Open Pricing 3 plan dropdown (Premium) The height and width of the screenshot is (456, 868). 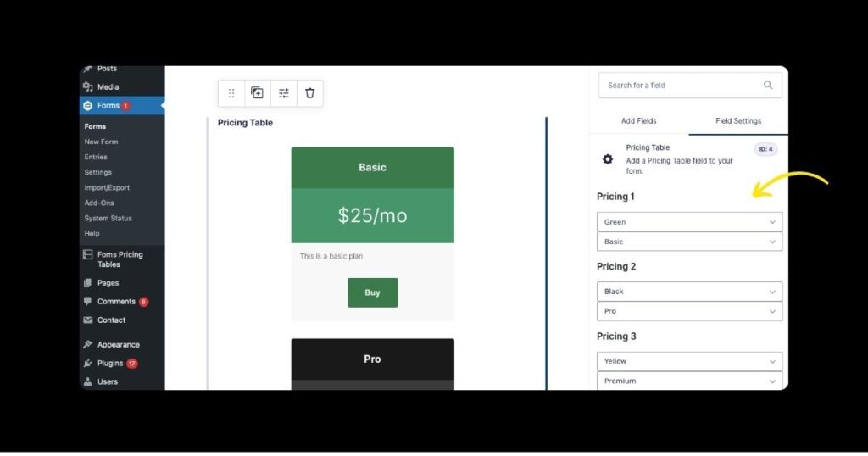coord(689,381)
